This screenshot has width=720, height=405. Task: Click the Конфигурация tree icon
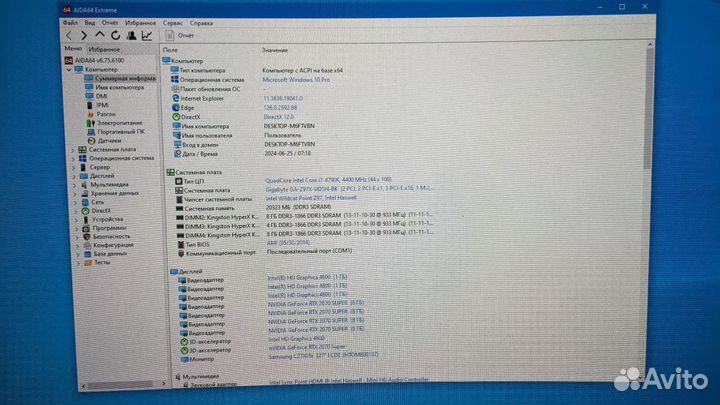tap(87, 246)
